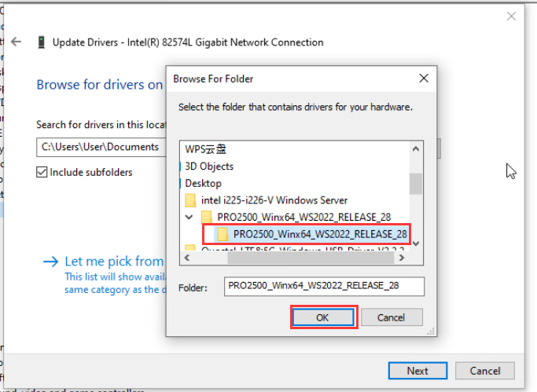Go back using the wizard's back arrow
The width and height of the screenshot is (537, 392).
(16, 42)
